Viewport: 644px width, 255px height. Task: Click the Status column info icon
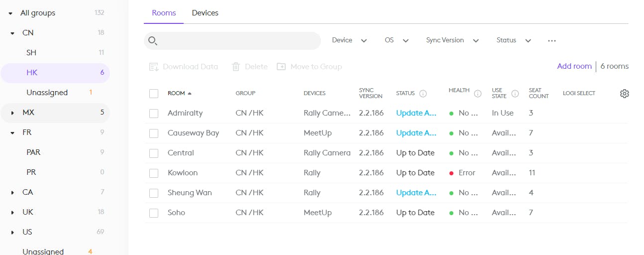423,93
